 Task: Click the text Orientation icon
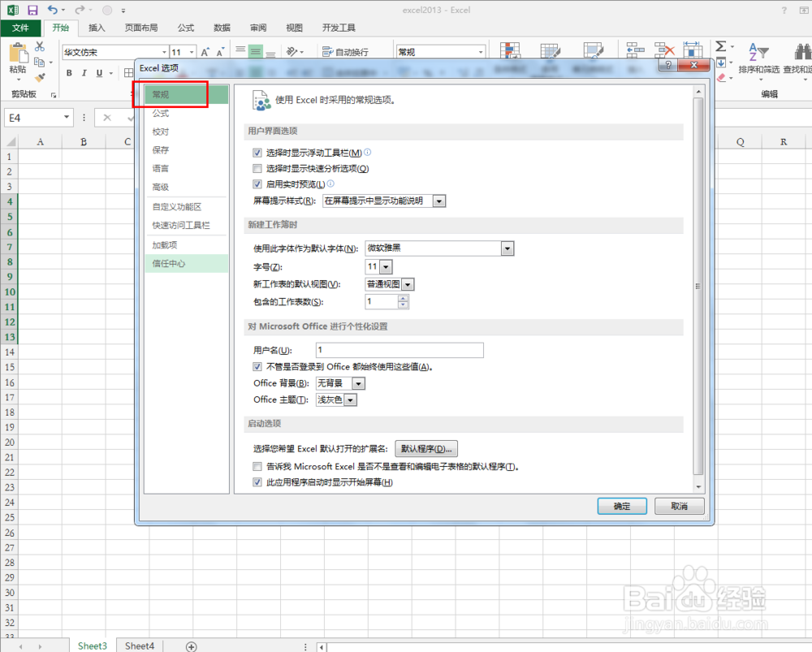coord(292,51)
